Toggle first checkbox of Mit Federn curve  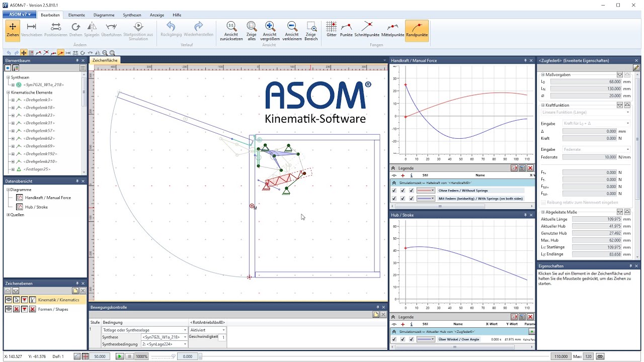pos(394,199)
